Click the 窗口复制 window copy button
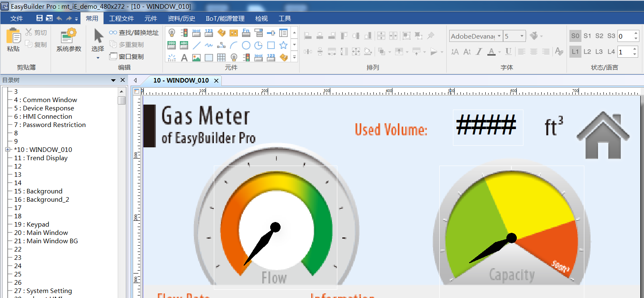 pos(126,56)
